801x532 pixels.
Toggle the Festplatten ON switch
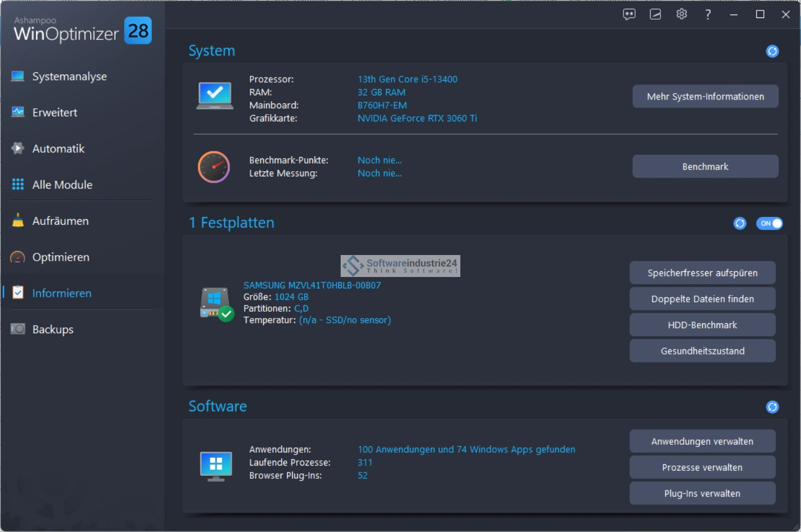click(x=769, y=223)
